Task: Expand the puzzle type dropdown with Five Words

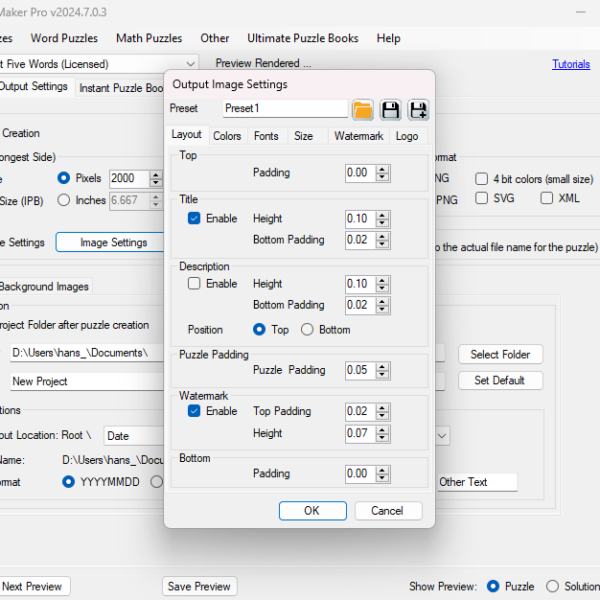Action: (x=190, y=64)
